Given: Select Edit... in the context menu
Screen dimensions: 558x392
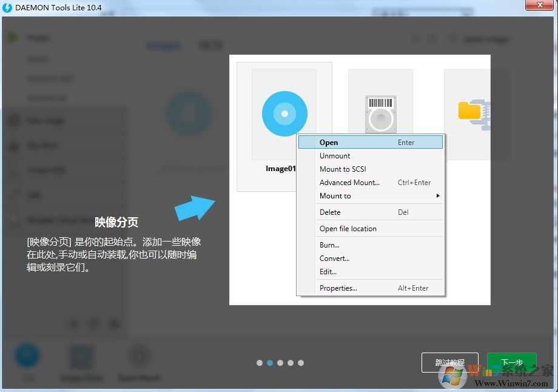Looking at the screenshot, I should click(328, 272).
